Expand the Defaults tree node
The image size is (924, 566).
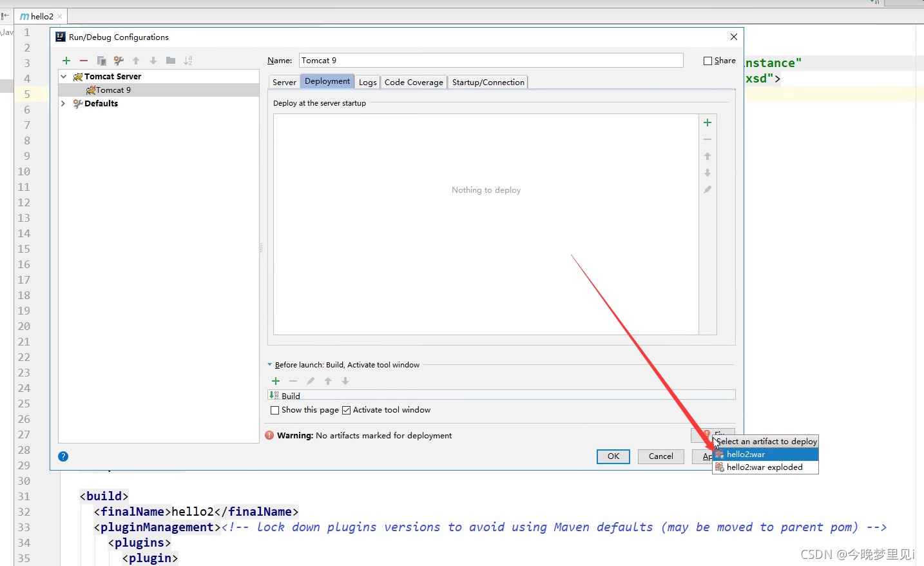63,103
